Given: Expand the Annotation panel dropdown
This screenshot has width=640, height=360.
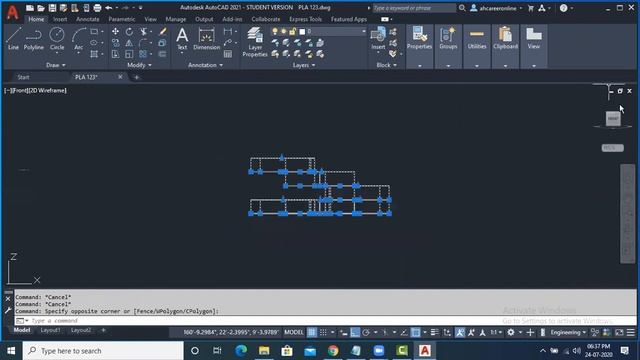Looking at the screenshot, I should [205, 65].
